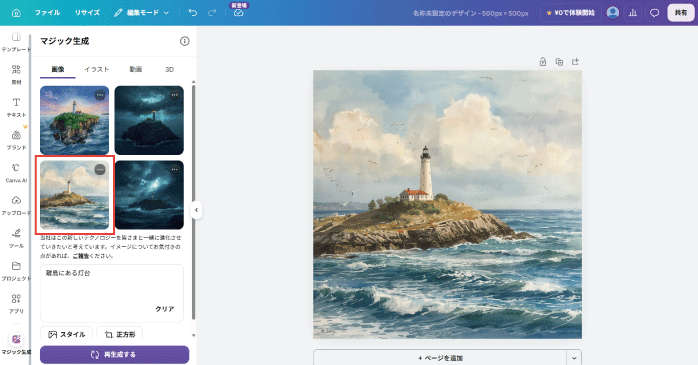Switch to the イラスト tab
This screenshot has height=365, width=698.
point(97,69)
